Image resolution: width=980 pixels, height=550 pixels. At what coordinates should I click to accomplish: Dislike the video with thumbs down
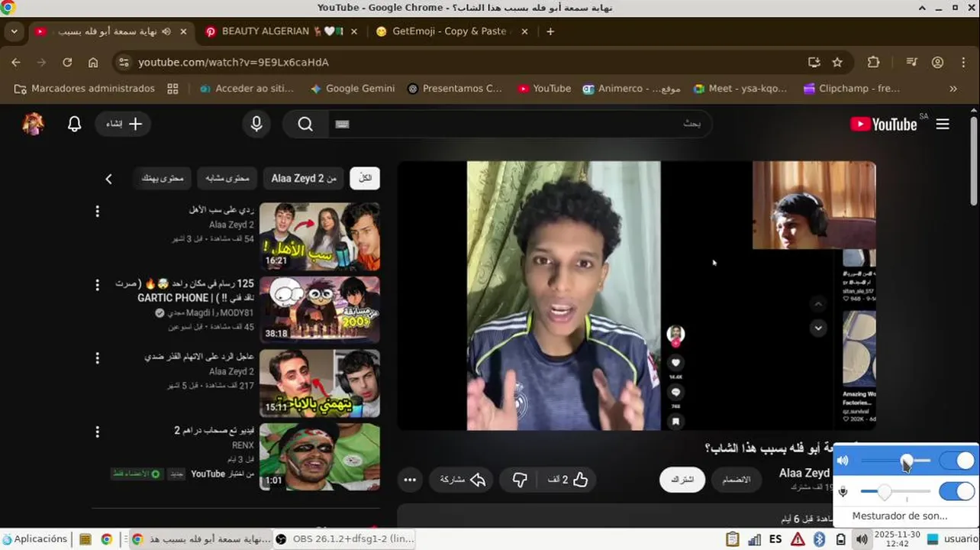(519, 480)
